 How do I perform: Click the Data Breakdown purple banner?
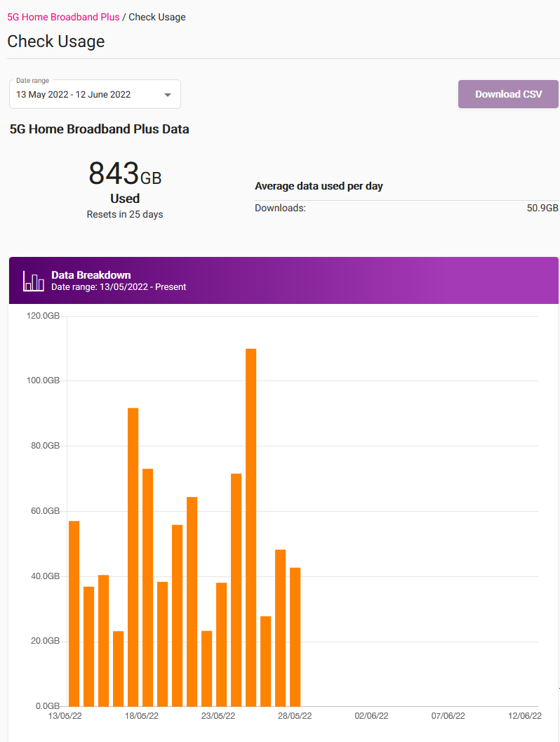(x=281, y=280)
